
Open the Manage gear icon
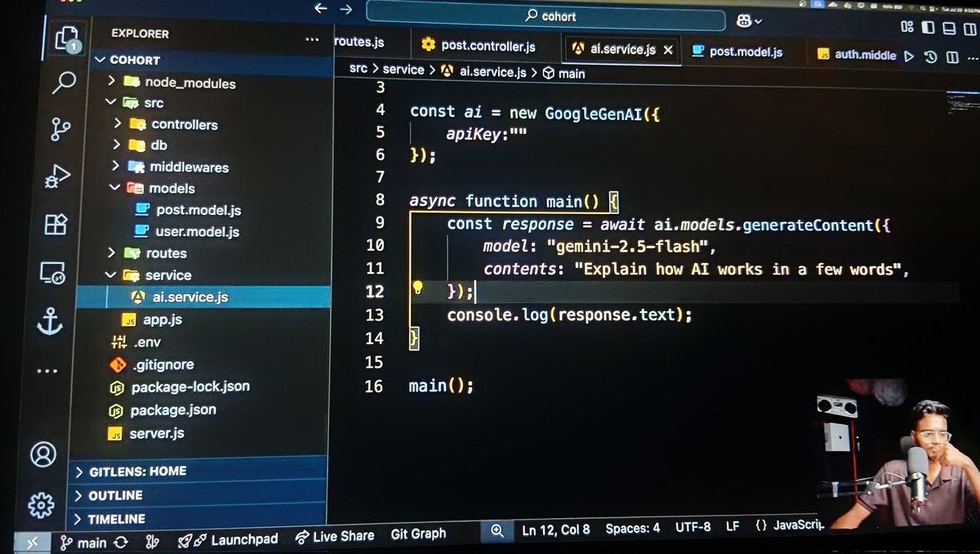point(40,505)
